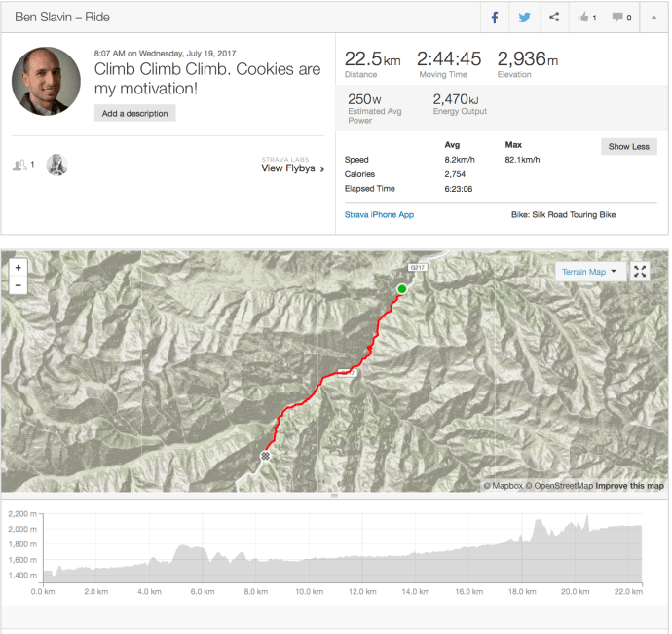Click the small kudos-giver avatar
Image resolution: width=672 pixels, height=634 pixels.
[x=57, y=165]
